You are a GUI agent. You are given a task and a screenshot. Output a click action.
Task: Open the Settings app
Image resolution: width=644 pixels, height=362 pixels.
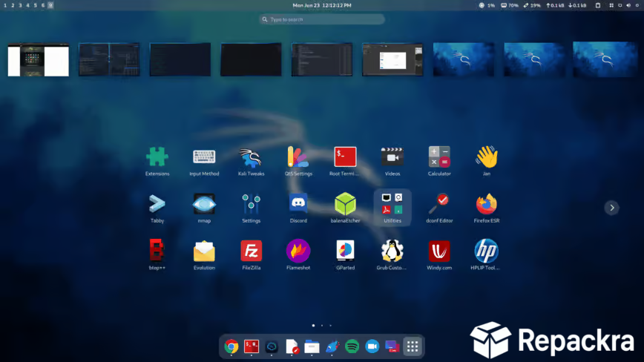click(251, 208)
